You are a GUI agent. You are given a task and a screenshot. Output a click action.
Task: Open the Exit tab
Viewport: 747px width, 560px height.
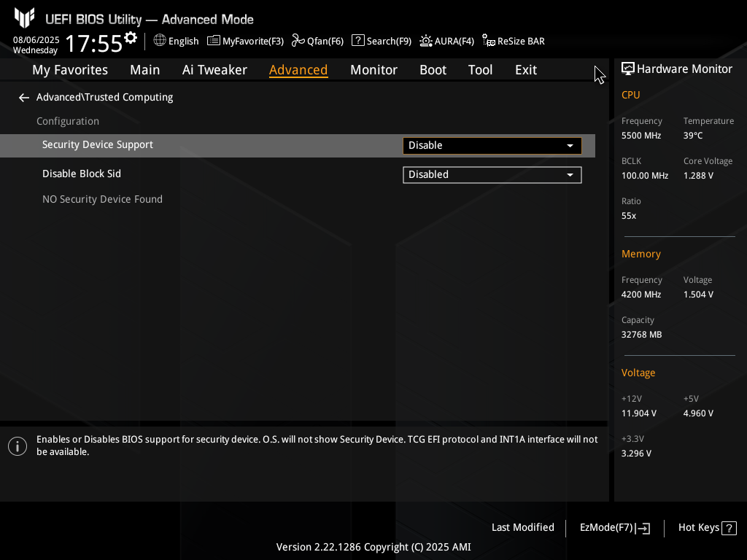click(526, 70)
